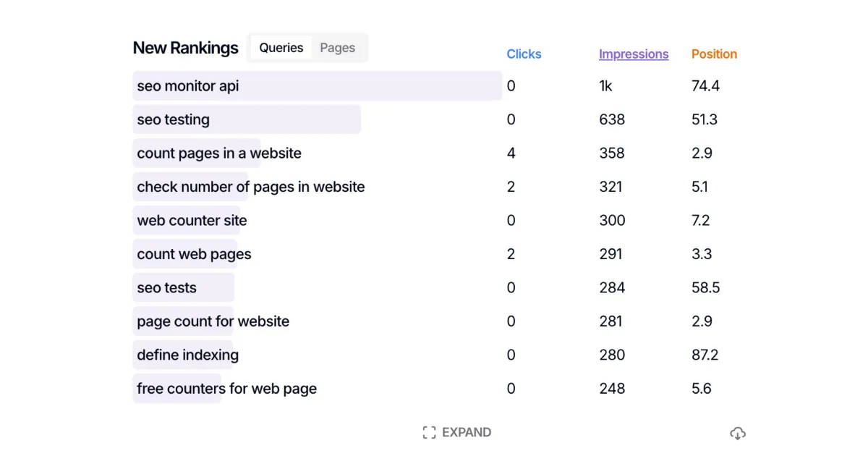This screenshot has height=456, width=868.
Task: Switch to the Pages tab
Action: point(337,48)
